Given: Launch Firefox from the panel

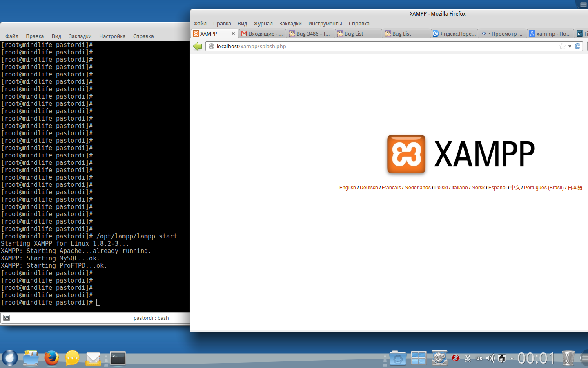Looking at the screenshot, I should tap(51, 358).
